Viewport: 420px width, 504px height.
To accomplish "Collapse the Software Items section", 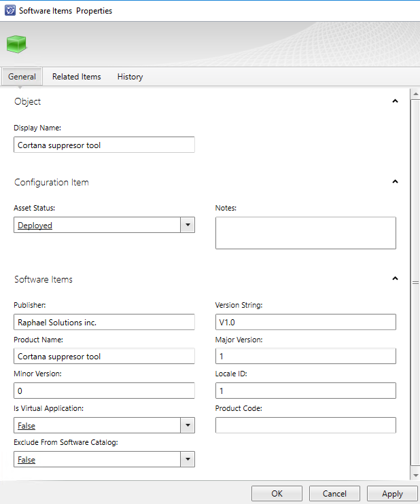I will 395,278.
